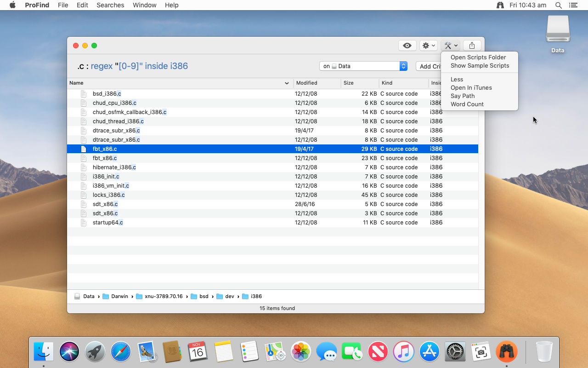Close the scripts tools dropdown
The image size is (588, 368).
pyautogui.click(x=450, y=46)
